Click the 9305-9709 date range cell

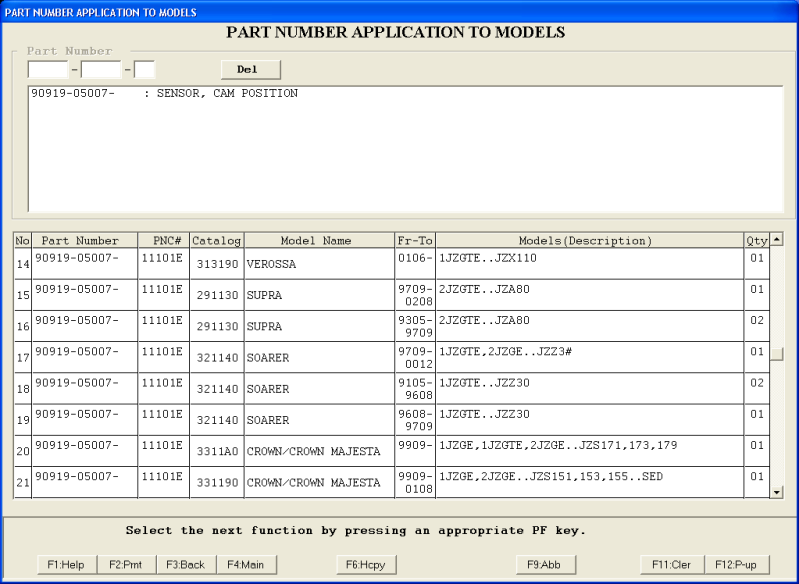click(415, 326)
